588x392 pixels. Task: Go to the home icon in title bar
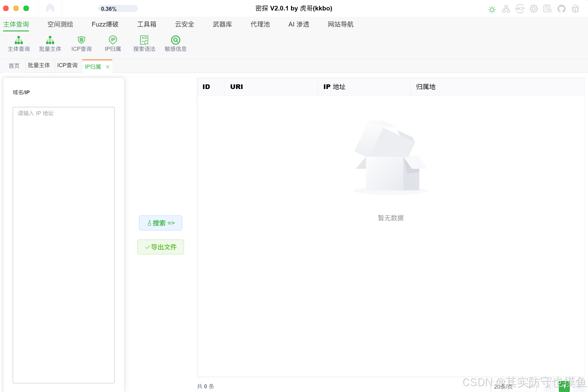click(x=50, y=8)
